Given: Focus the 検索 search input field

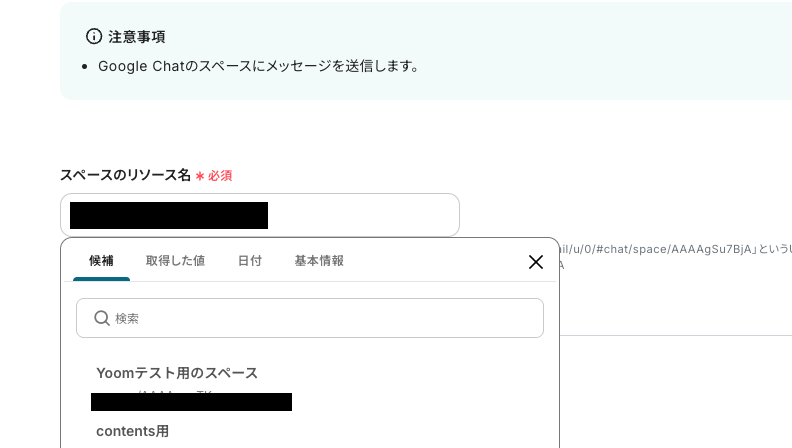Looking at the screenshot, I should click(310, 318).
